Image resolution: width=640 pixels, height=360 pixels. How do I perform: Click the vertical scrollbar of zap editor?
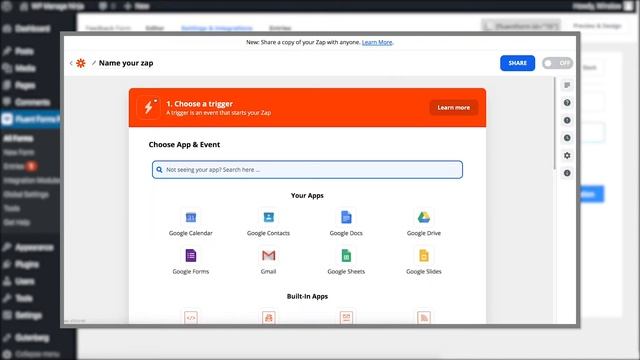point(555,124)
